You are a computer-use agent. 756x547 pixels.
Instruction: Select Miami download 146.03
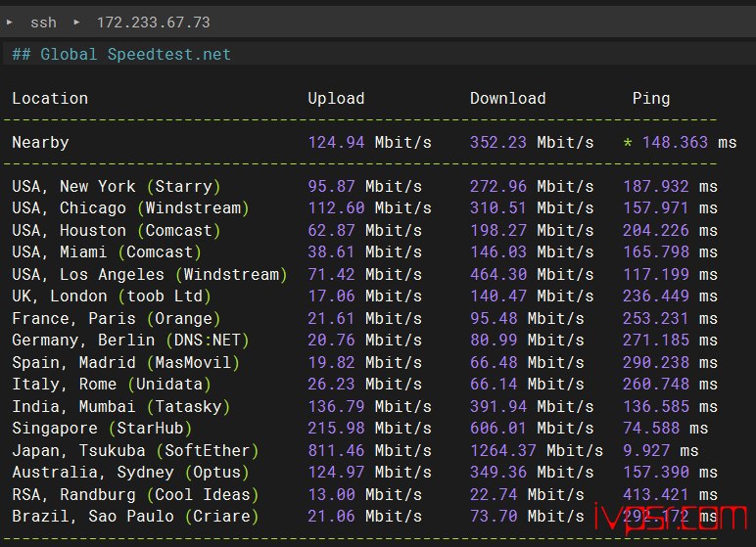(x=498, y=252)
